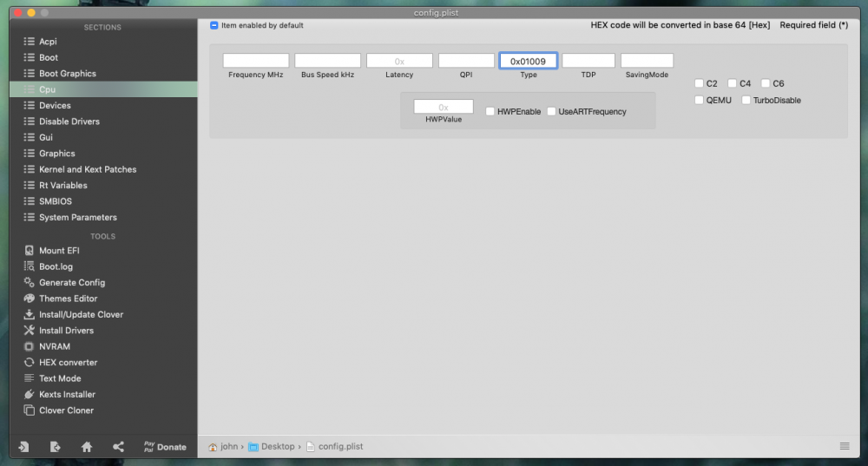Select Boot Graphics section
This screenshot has width=868, height=466.
click(103, 74)
